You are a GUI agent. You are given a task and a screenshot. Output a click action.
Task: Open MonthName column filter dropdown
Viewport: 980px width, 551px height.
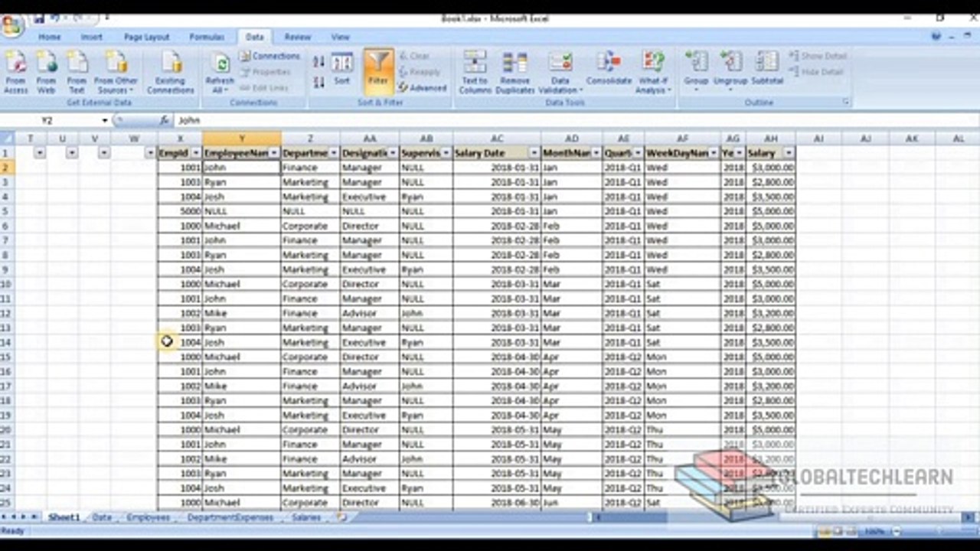click(595, 153)
